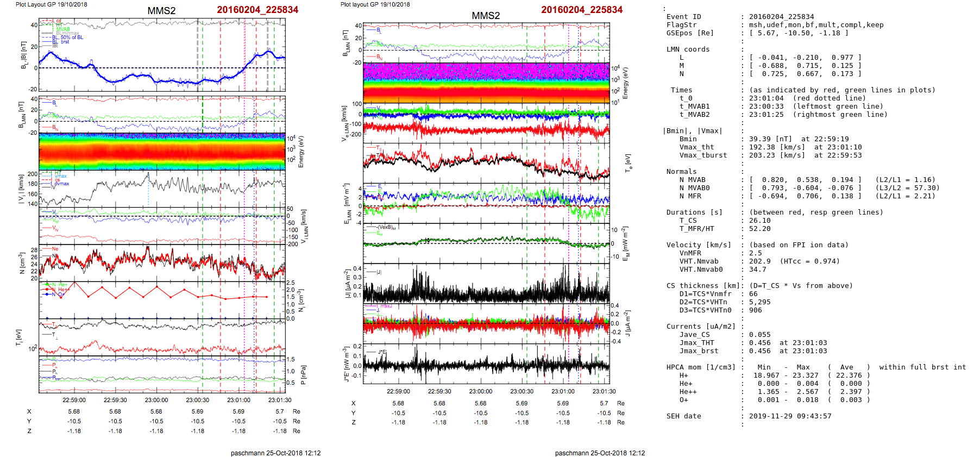980x457 pixels.
Task: Click the left panel's ion energy spectrogram
Action: click(162, 151)
